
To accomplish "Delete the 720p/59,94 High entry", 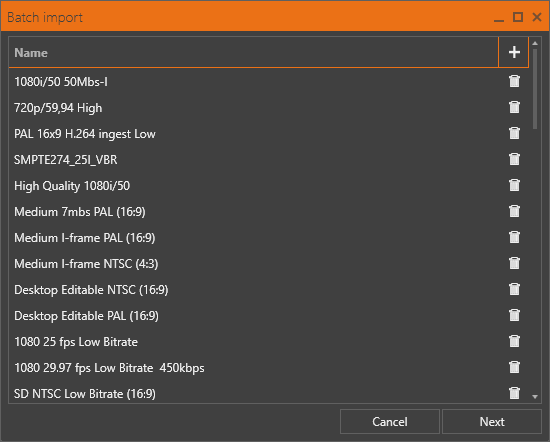I will (514, 107).
